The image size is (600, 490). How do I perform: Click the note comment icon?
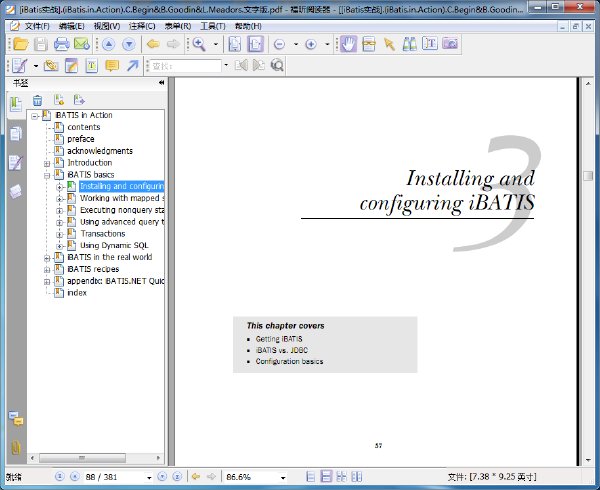point(112,66)
